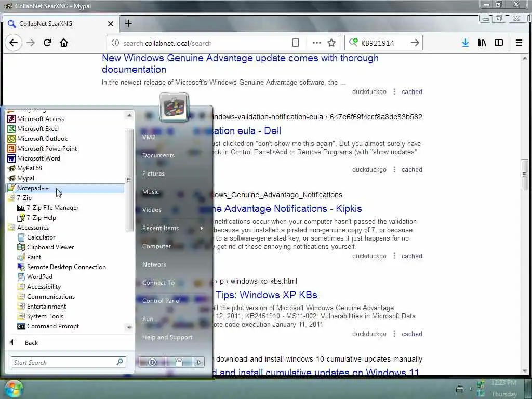
Task: Expand Recent Items submenu arrow
Action: coord(202,229)
